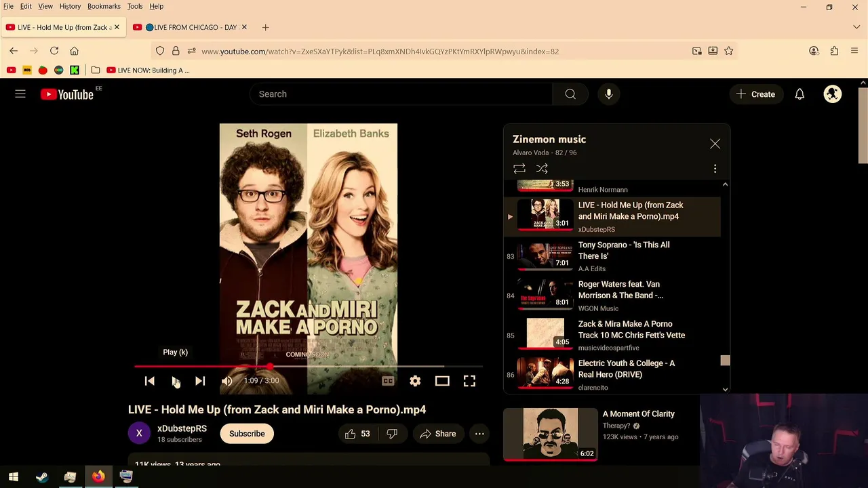Go to the Firefox home page

[x=75, y=51]
